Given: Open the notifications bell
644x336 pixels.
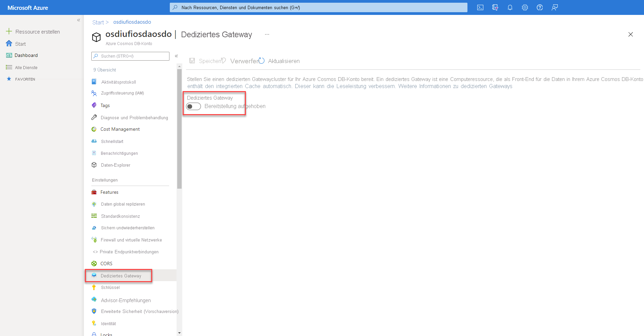Looking at the screenshot, I should pyautogui.click(x=510, y=7).
